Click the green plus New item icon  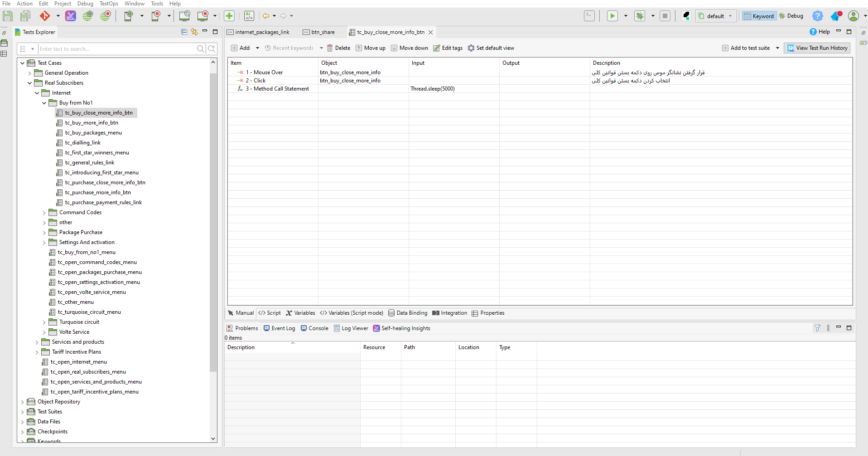pos(229,16)
